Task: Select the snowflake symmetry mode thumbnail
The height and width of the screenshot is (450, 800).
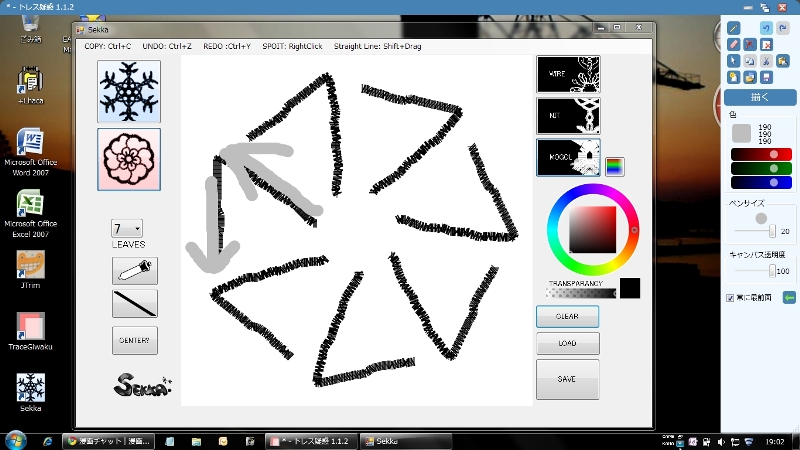Action: (x=129, y=91)
